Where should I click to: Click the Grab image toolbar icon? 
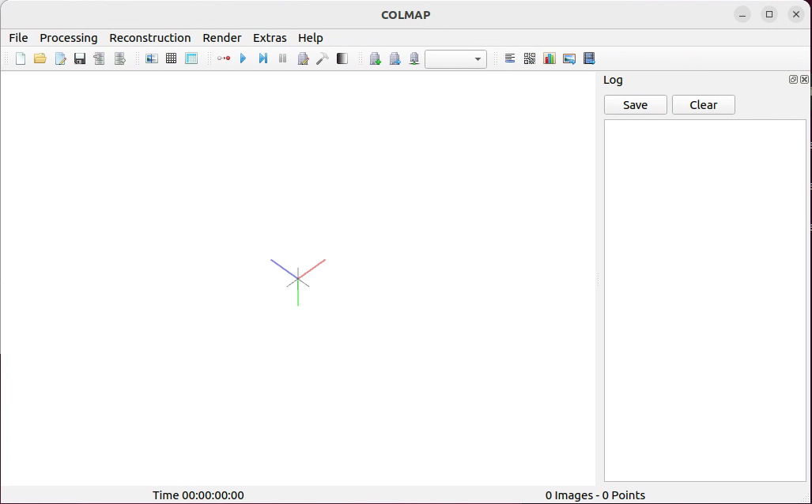569,58
